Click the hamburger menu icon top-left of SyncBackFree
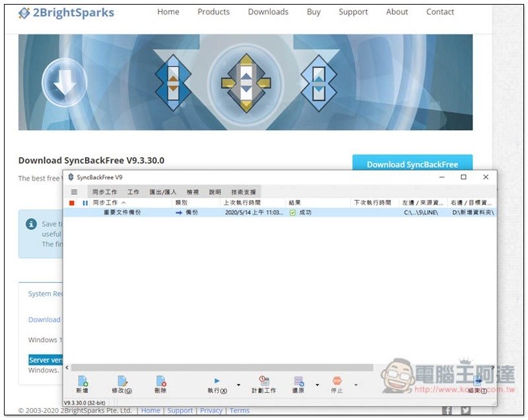528x420 pixels. pos(74,192)
